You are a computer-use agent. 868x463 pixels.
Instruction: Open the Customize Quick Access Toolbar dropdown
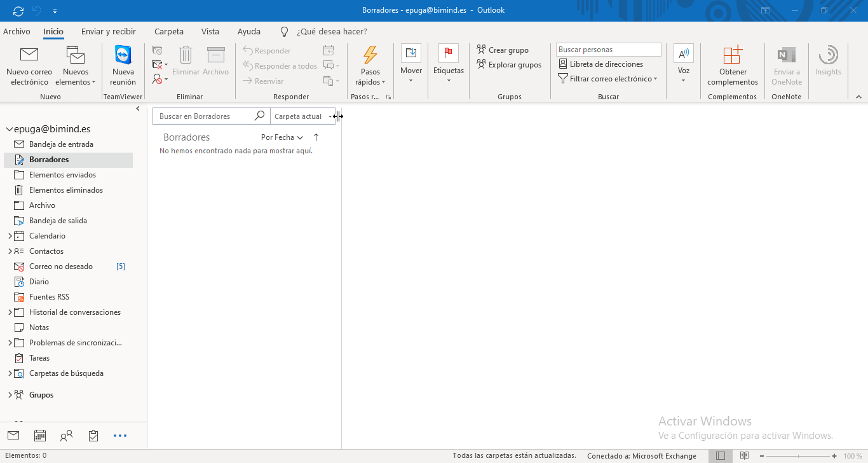point(55,11)
